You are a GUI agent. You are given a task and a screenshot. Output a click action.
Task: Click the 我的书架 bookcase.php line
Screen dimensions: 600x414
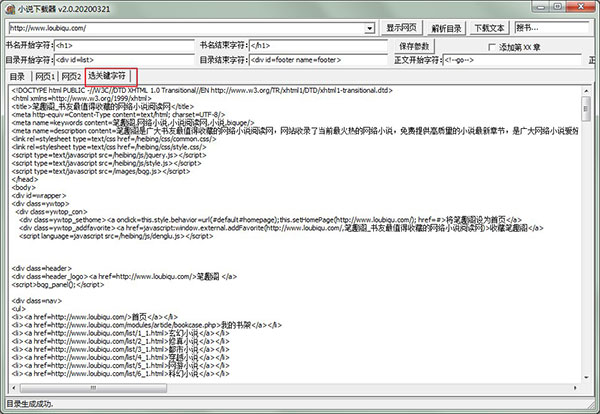click(x=147, y=325)
